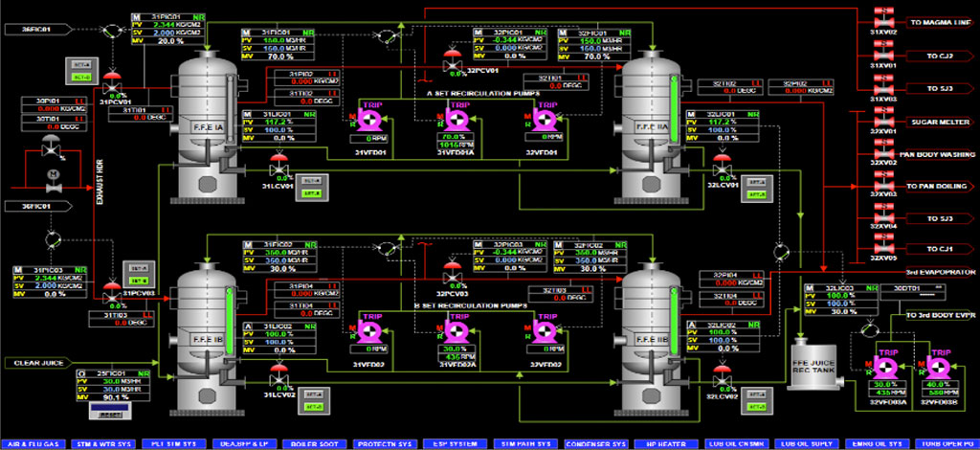Viewport: 980px width, 450px height.
Task: Select pan body washing valve 32XV02
Action: coord(884,150)
